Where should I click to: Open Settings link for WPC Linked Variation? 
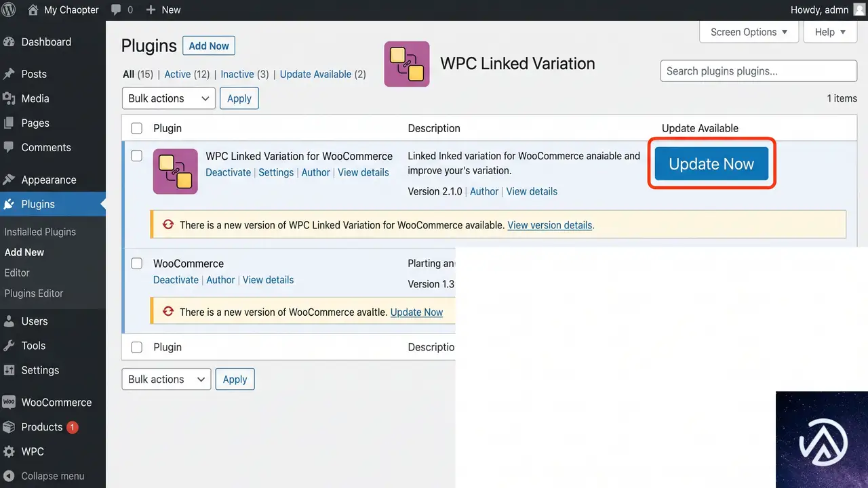(x=276, y=172)
